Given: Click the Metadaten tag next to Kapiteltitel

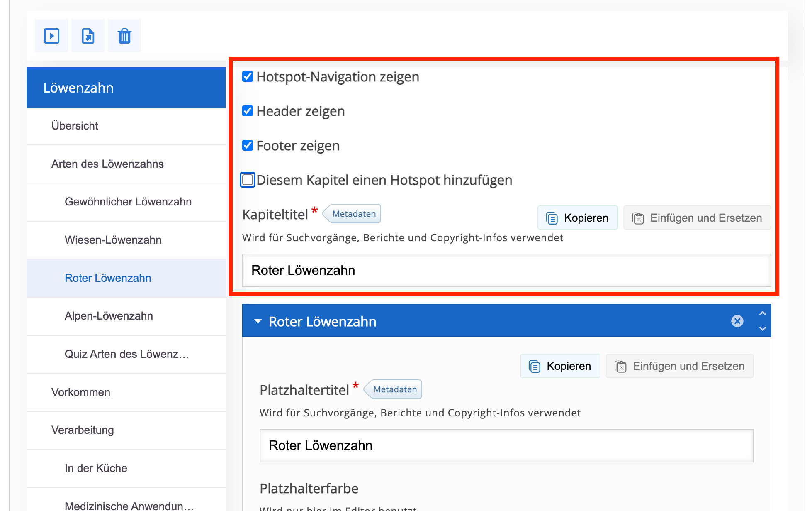Looking at the screenshot, I should [x=352, y=214].
